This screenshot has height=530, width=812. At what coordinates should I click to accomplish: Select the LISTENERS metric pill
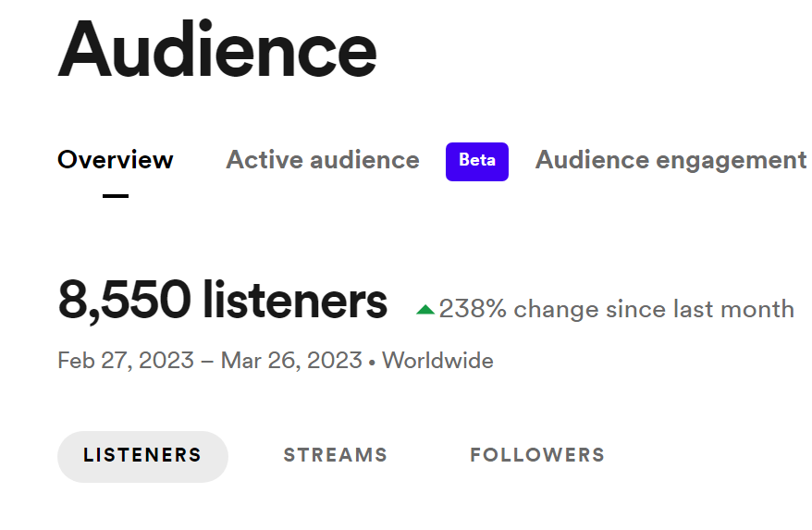[x=142, y=456]
